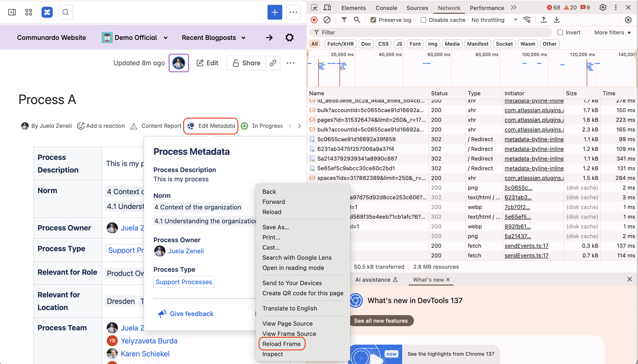The width and height of the screenshot is (638, 364).
Task: Open Give feedback link
Action: [191, 313]
